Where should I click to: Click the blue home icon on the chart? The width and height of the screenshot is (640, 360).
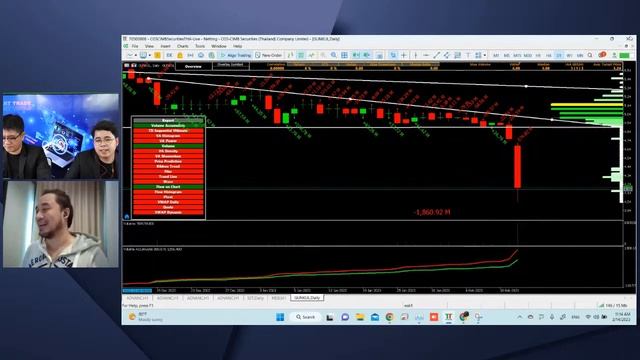127,216
